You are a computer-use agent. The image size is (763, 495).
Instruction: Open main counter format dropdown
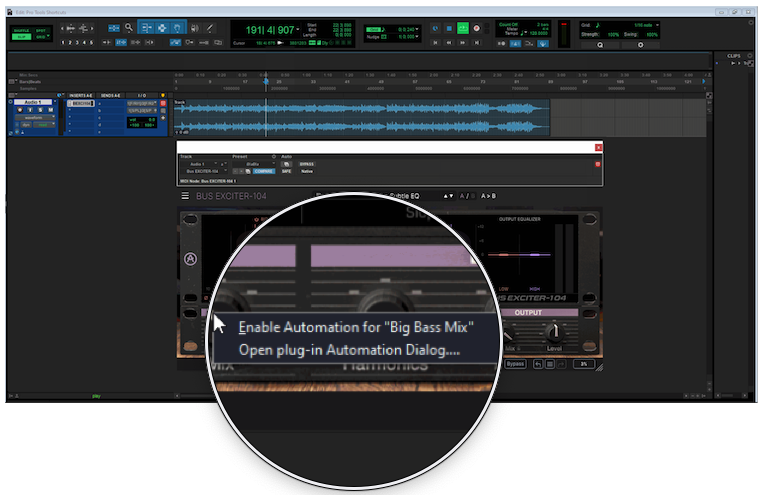(x=298, y=30)
